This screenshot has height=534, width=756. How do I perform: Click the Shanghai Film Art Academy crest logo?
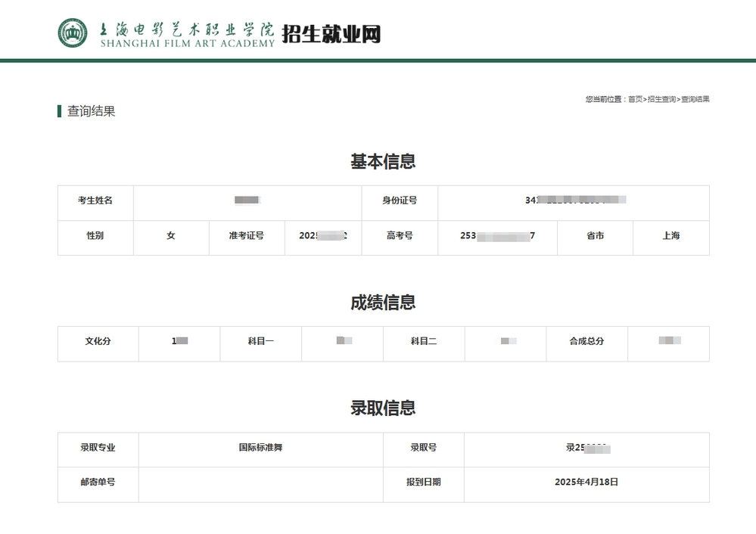73,33
